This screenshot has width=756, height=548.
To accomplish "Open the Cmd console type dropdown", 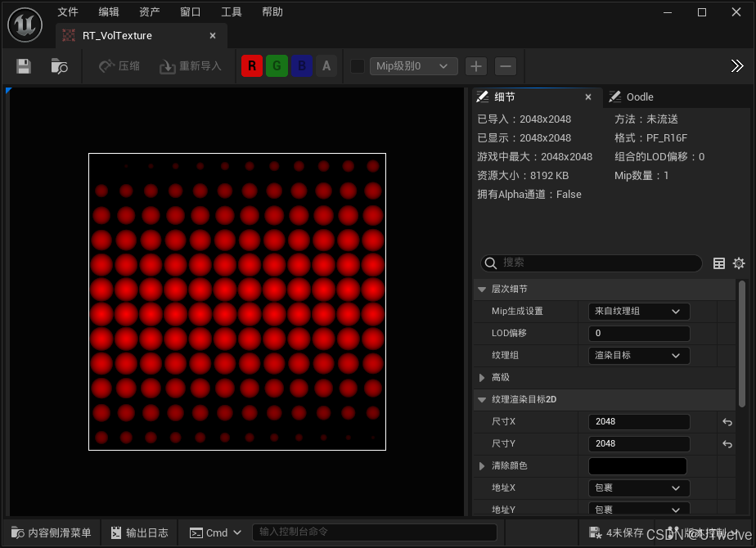I will 215,532.
